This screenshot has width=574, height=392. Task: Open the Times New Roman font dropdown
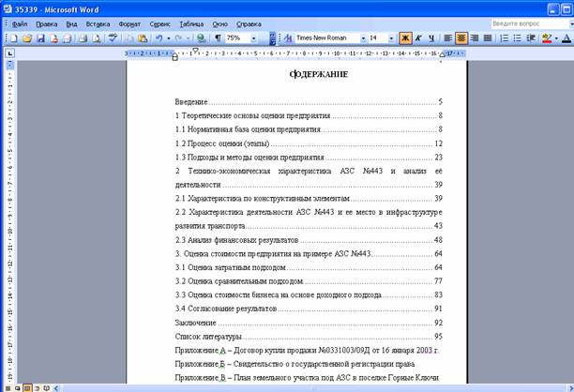363,38
